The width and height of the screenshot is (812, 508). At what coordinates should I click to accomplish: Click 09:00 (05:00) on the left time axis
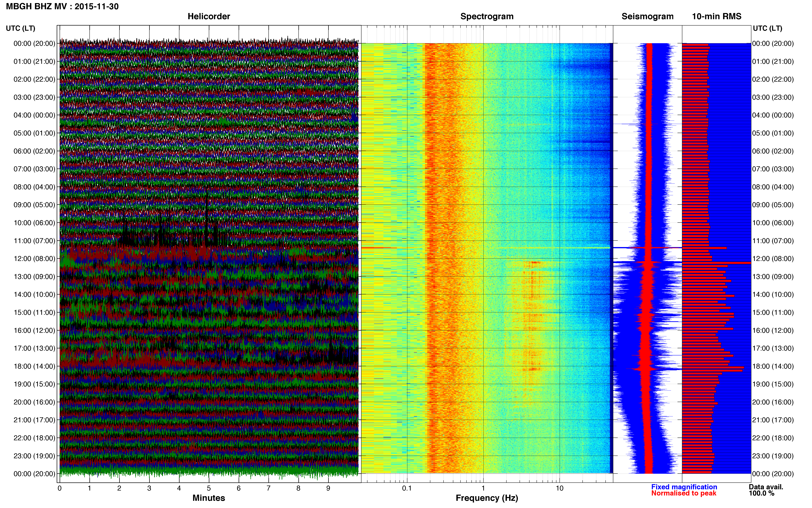click(34, 205)
